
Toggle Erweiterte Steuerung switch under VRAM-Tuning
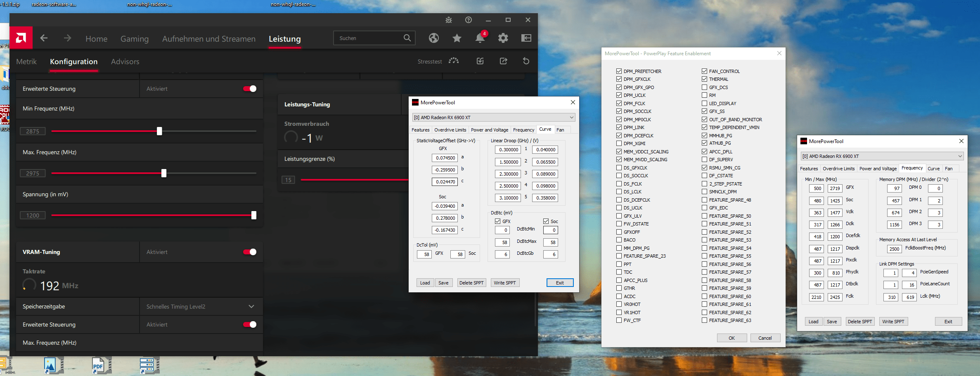click(x=250, y=324)
